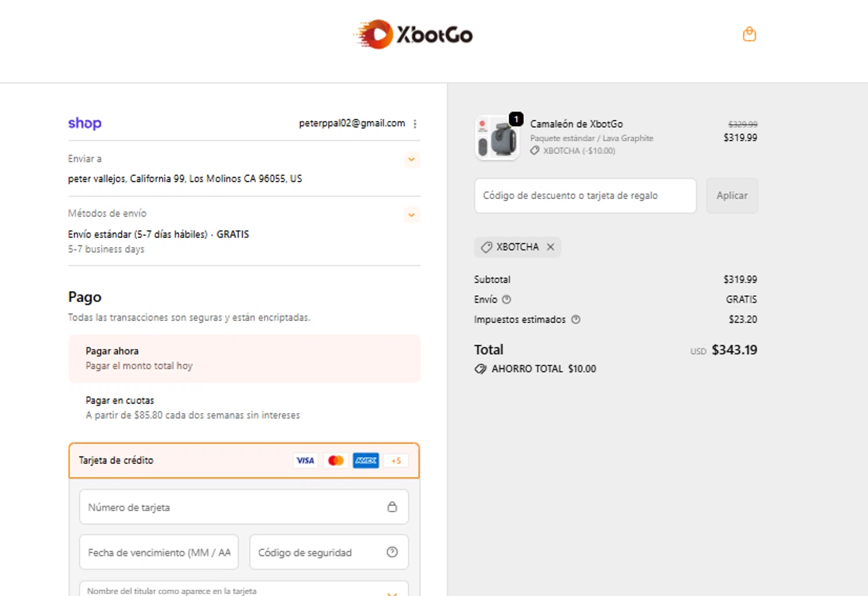The image size is (868, 596).
Task: Click the XbotGo logo
Action: (413, 35)
